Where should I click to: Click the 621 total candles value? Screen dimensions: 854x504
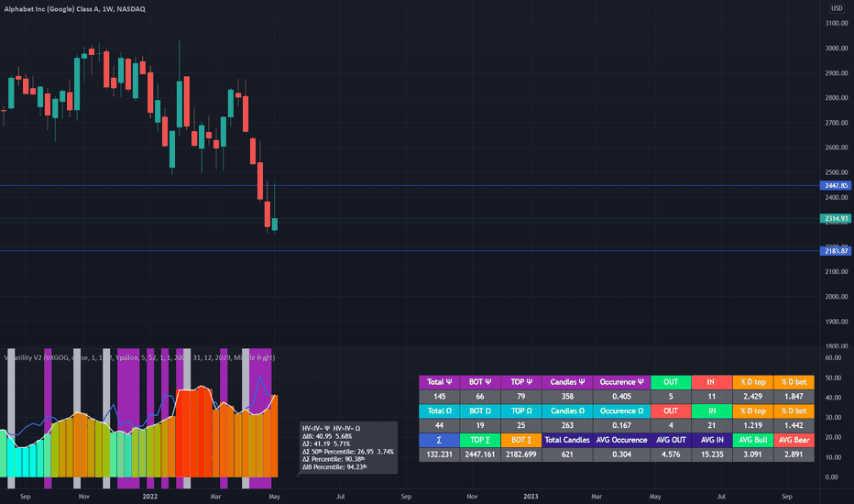point(567,455)
